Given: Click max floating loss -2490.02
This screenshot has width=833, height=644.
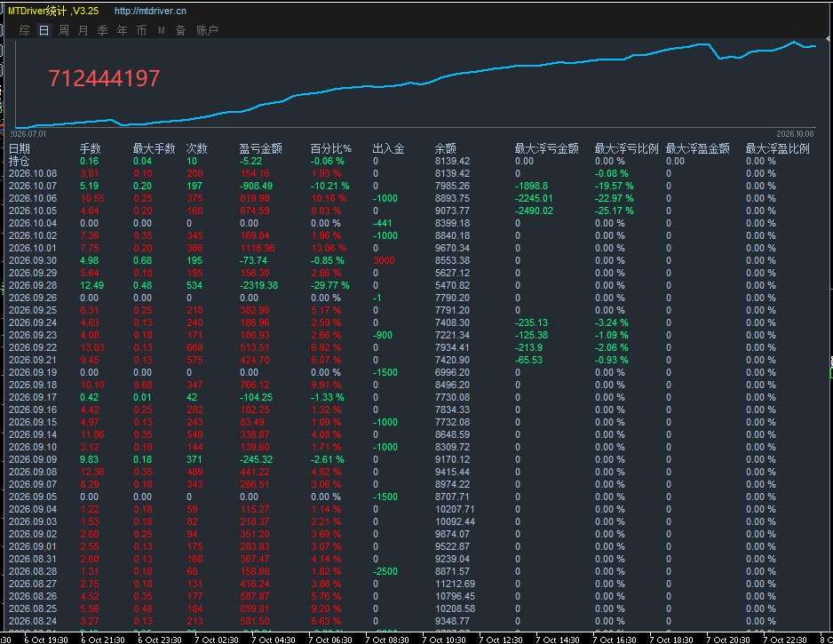Looking at the screenshot, I should coord(534,211).
